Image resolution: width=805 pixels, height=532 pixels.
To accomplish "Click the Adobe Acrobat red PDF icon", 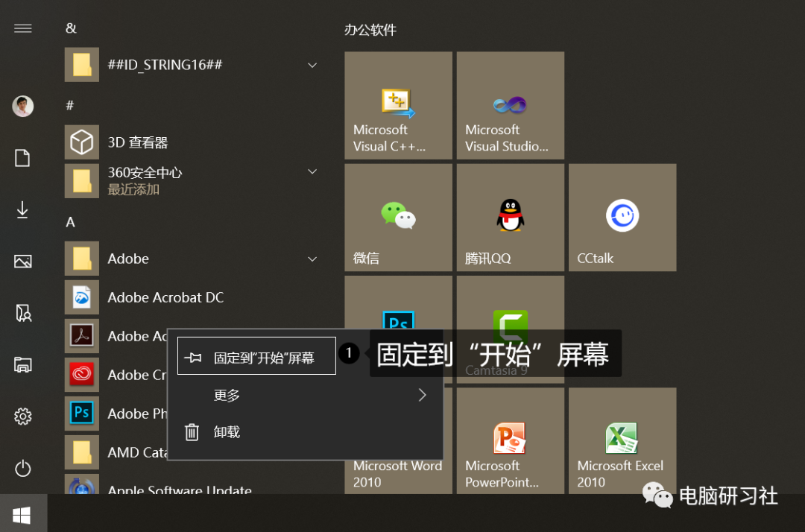I will (x=82, y=336).
